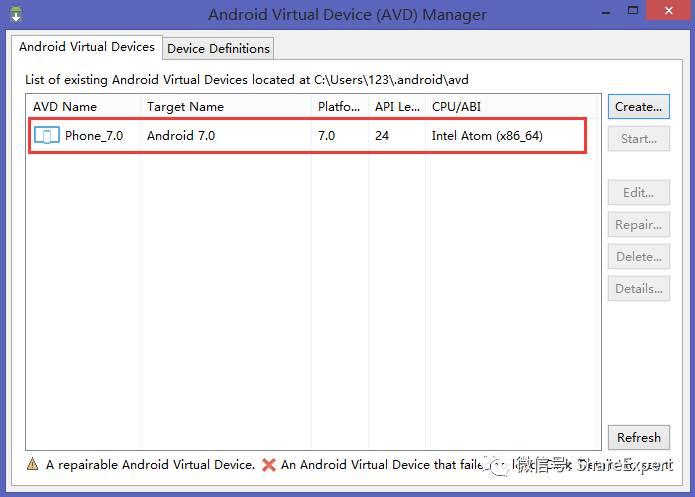Image resolution: width=695 pixels, height=497 pixels.
Task: Click the Repair... button
Action: point(638,225)
